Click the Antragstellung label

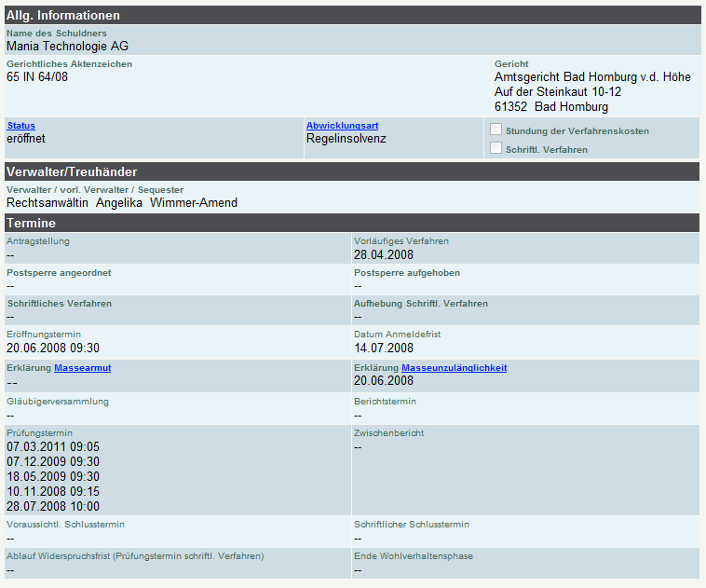(38, 241)
